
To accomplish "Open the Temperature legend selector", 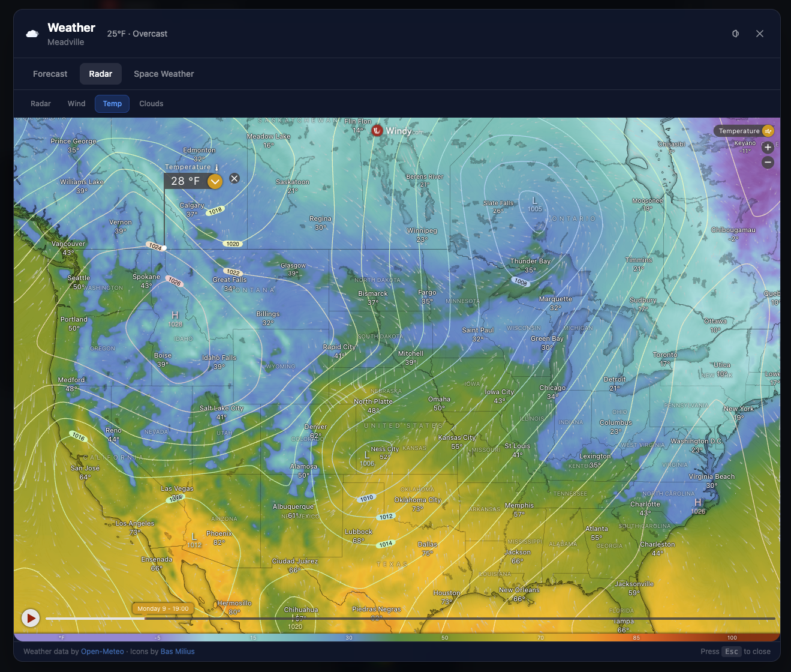I will [x=739, y=130].
